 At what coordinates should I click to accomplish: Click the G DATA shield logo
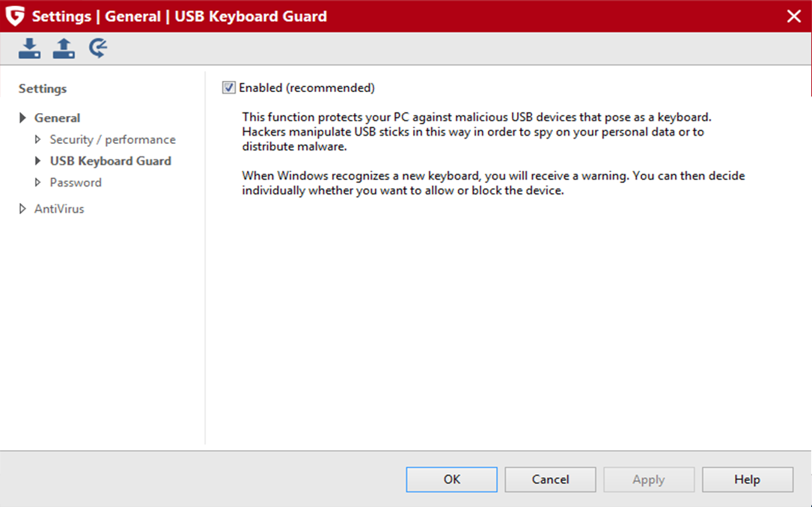15,16
